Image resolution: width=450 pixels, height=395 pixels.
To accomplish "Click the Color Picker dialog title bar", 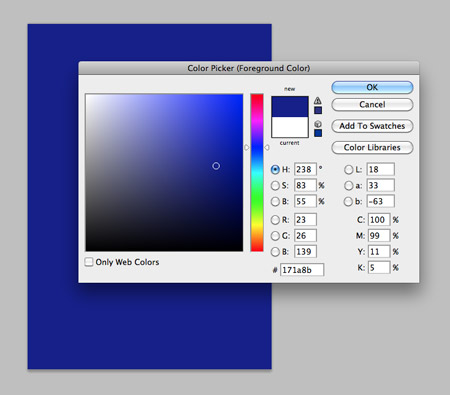I will pos(249,68).
